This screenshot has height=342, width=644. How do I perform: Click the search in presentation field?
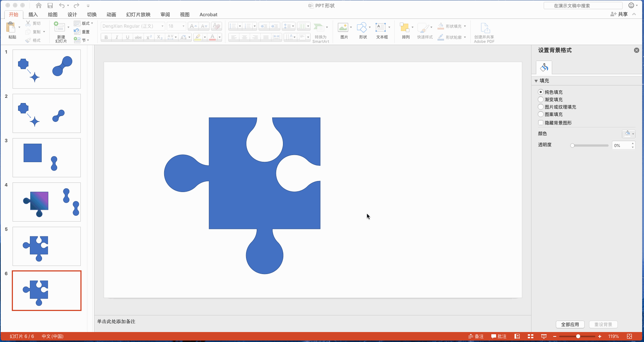[583, 6]
